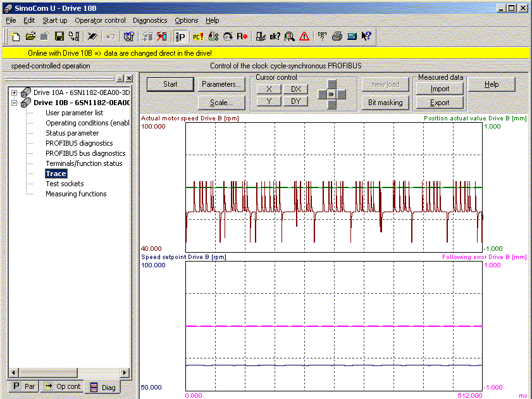The width and height of the screenshot is (532, 399).
Task: Open a file with the folder icon
Action: pos(30,36)
